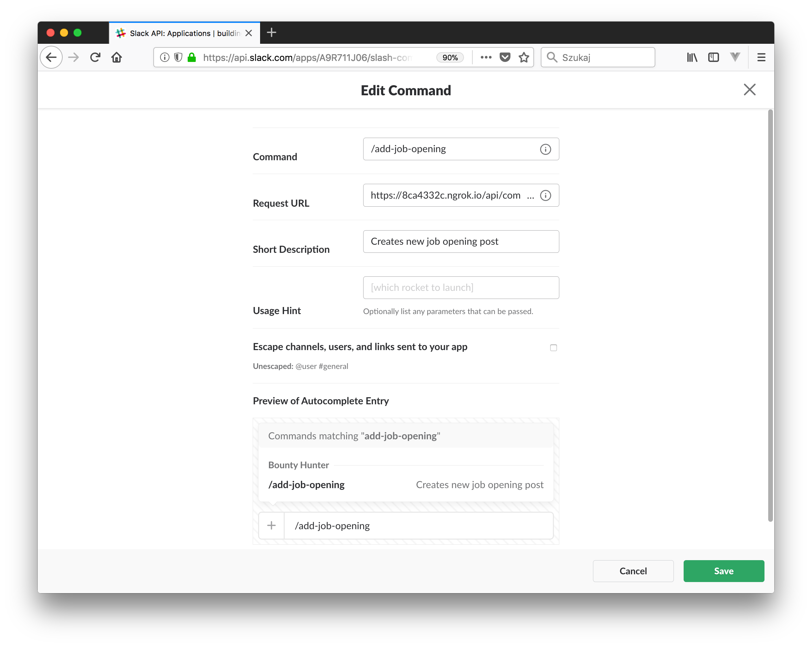812x647 pixels.
Task: Reload the current page
Action: pos(95,57)
